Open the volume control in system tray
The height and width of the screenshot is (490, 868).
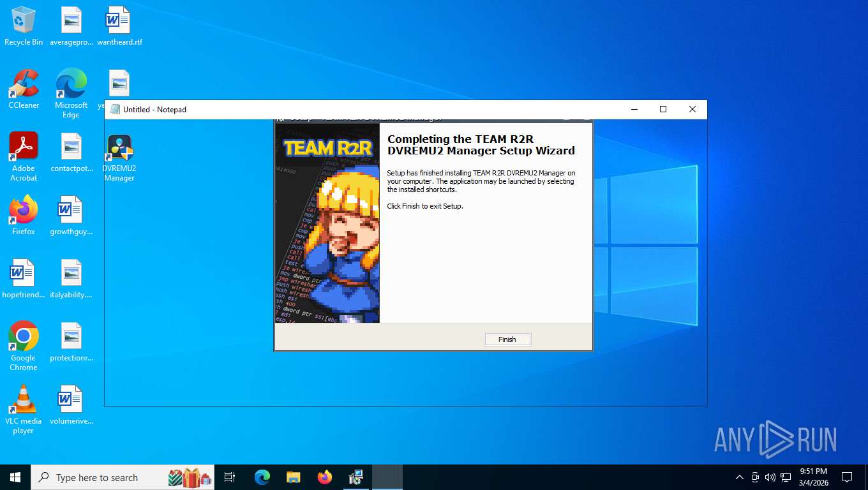770,477
